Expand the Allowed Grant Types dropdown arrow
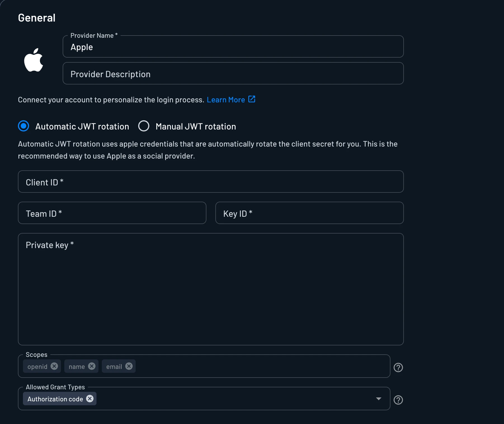 379,399
